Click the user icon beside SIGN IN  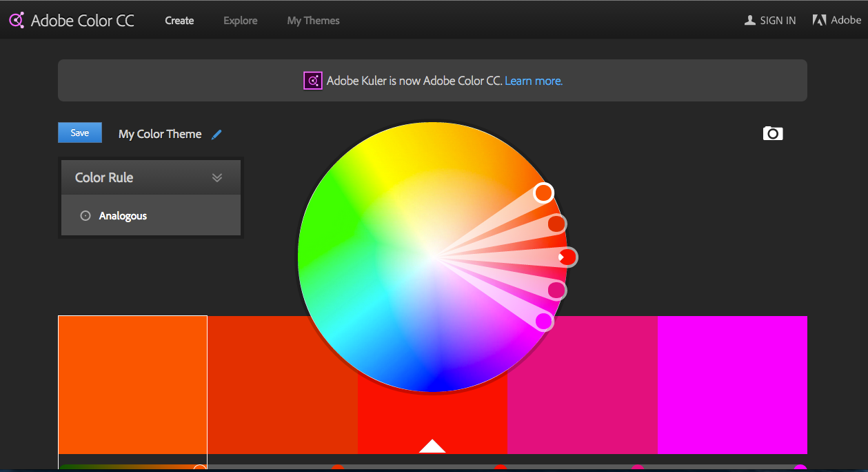[x=750, y=21]
